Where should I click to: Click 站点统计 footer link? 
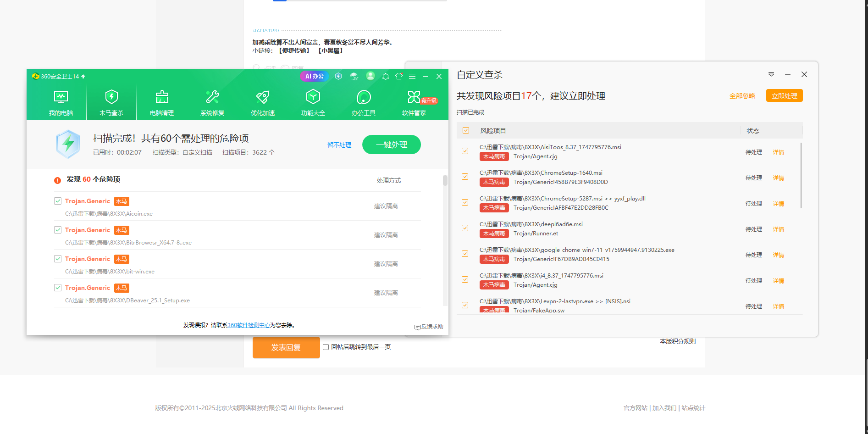pyautogui.click(x=693, y=408)
